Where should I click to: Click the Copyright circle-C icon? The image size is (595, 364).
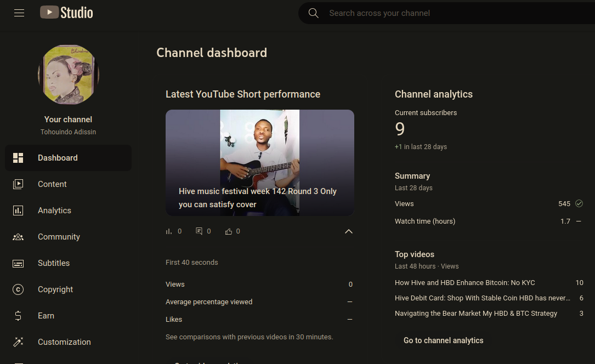[18, 289]
